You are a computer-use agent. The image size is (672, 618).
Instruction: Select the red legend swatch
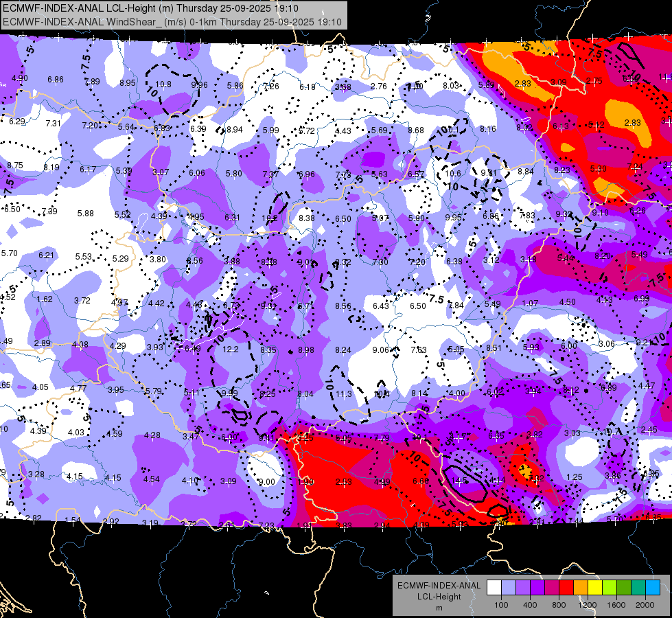[x=566, y=588]
